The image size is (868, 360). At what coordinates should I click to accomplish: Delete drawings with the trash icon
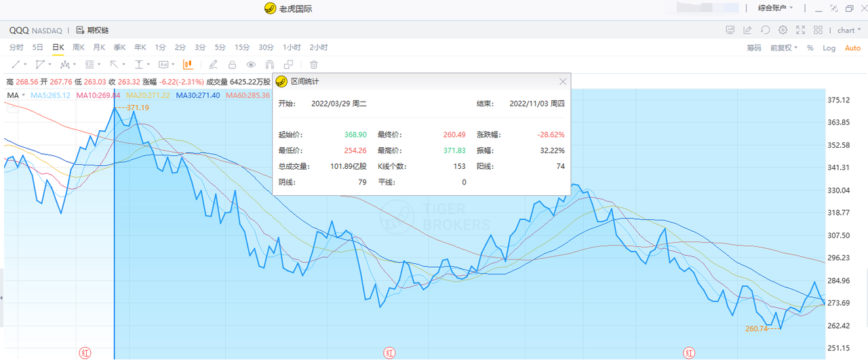click(x=313, y=64)
